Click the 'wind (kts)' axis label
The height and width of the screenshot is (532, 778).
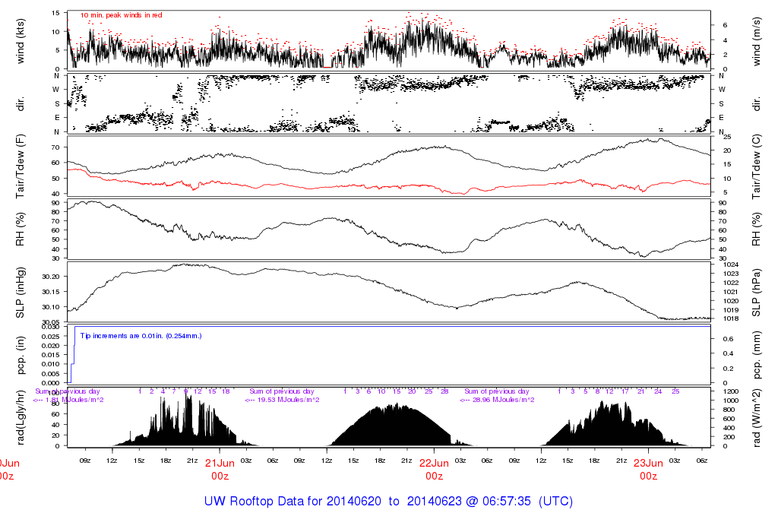pos(21,40)
